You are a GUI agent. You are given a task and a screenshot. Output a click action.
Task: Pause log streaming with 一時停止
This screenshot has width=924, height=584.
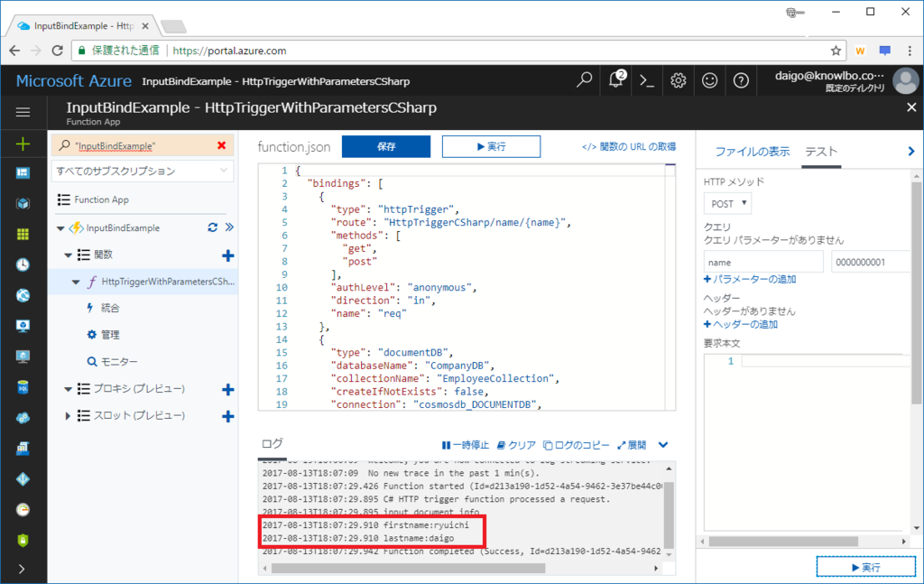click(466, 445)
